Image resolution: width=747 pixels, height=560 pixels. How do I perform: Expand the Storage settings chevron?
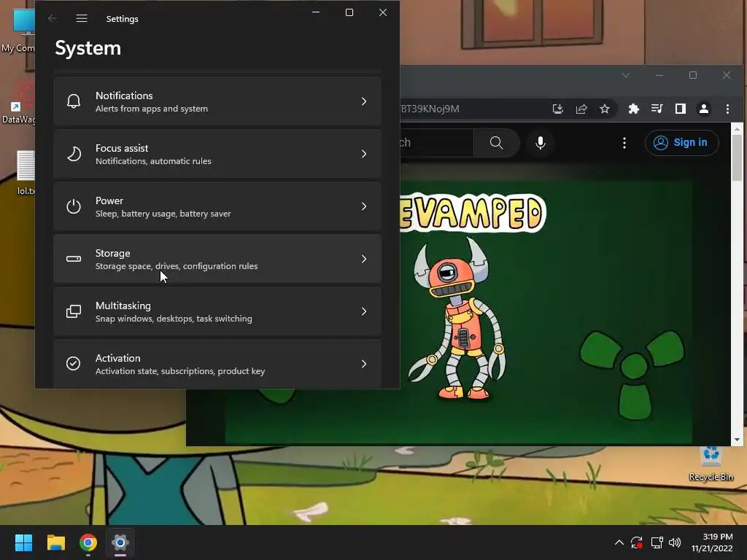tap(364, 259)
